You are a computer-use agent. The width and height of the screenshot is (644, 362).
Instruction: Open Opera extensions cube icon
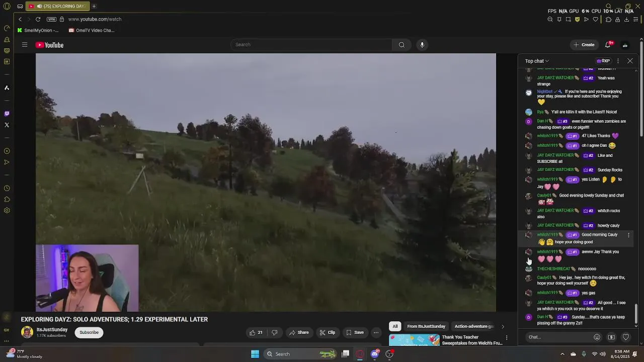[608, 20]
